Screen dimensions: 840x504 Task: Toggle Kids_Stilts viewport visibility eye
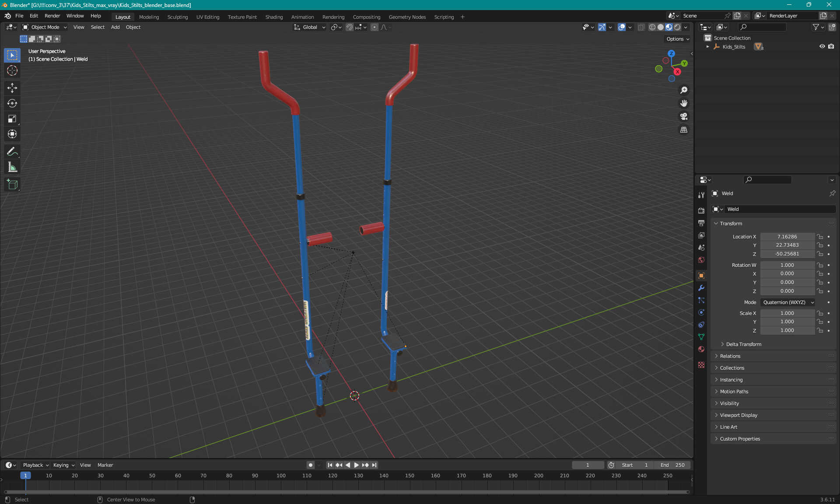click(822, 46)
